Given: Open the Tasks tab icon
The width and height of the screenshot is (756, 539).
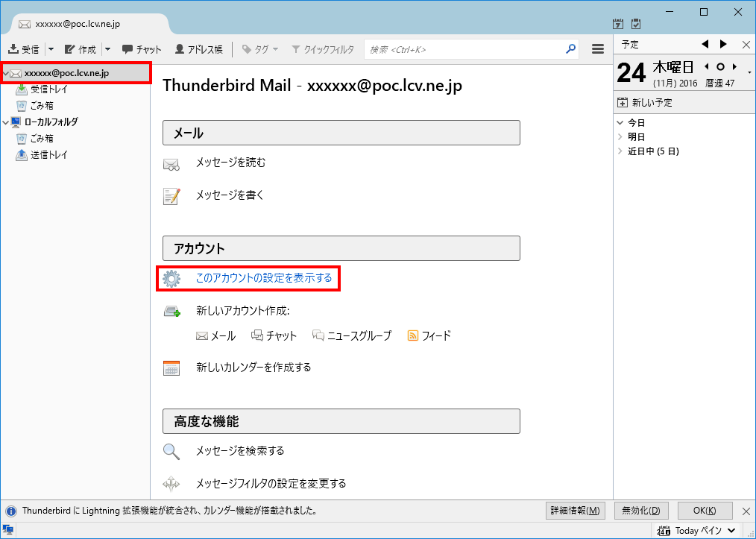Looking at the screenshot, I should (637, 24).
